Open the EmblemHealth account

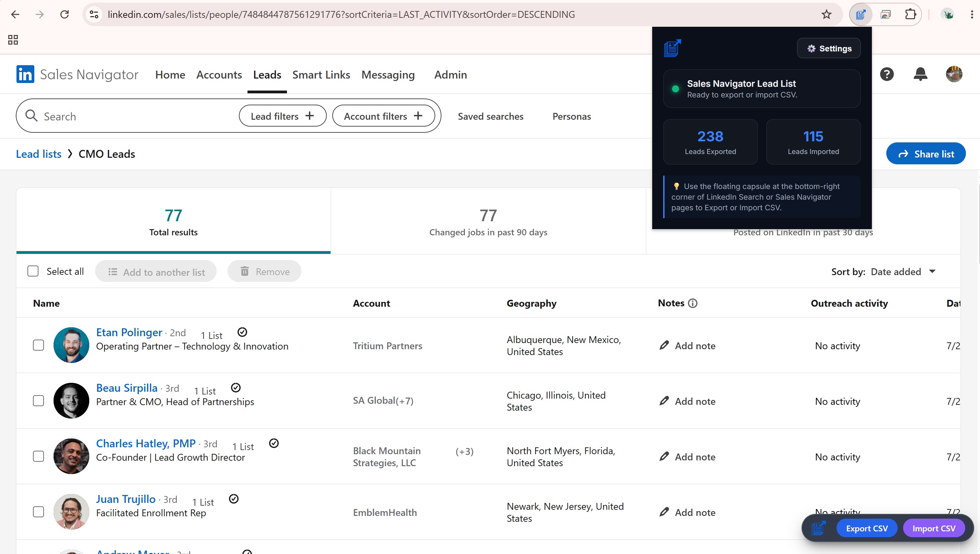click(385, 512)
